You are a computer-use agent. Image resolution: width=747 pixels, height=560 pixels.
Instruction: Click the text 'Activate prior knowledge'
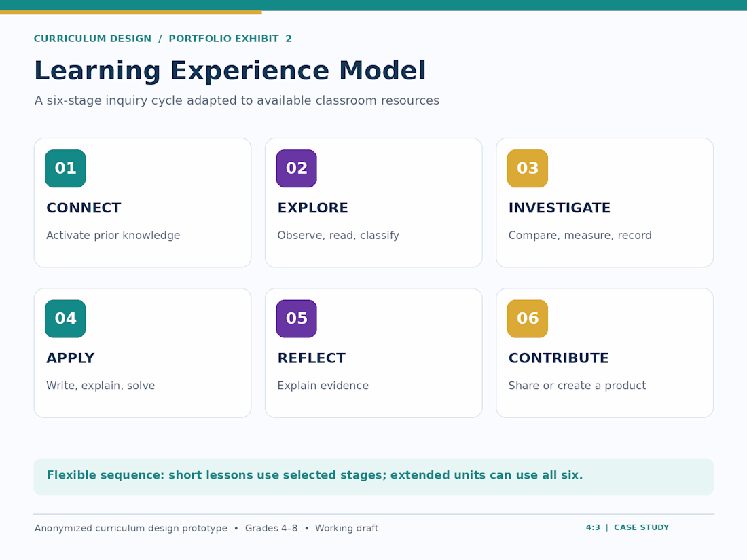coord(113,236)
